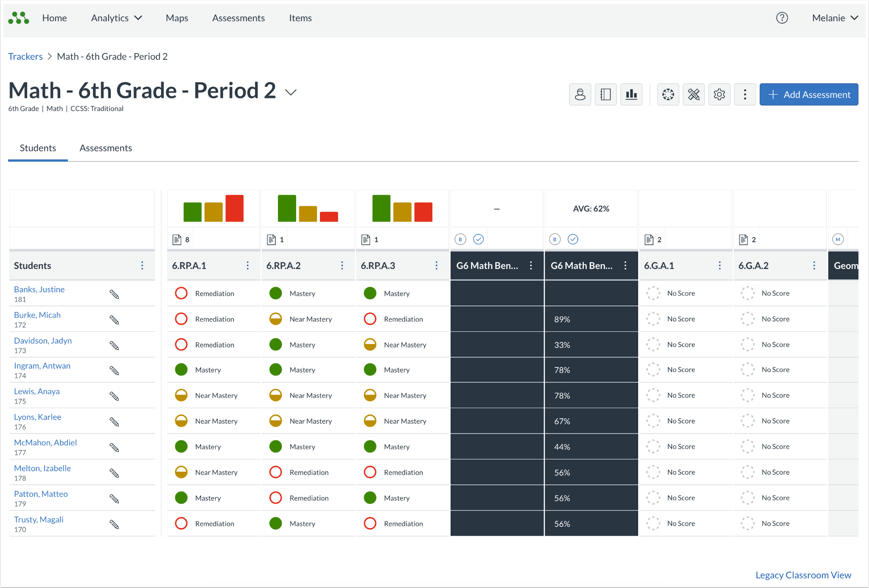Image resolution: width=869 pixels, height=588 pixels.
Task: Click the AVG: 62% summary cell
Action: [591, 209]
